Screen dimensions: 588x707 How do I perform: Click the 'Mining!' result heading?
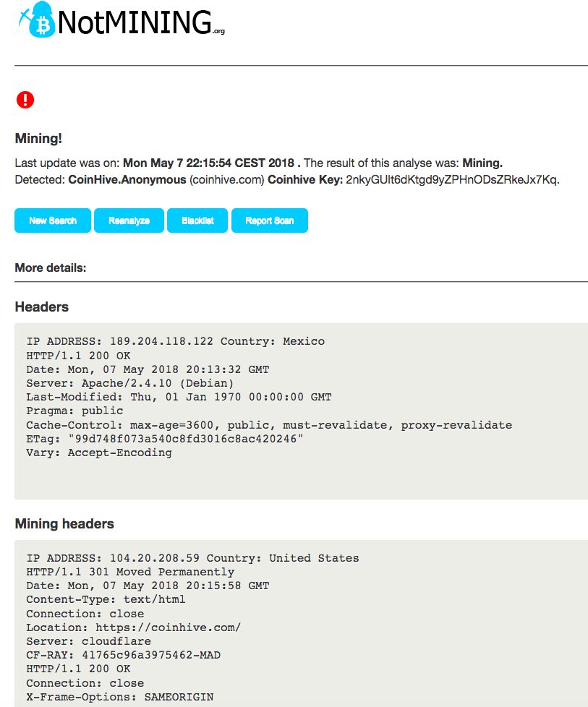[38, 138]
